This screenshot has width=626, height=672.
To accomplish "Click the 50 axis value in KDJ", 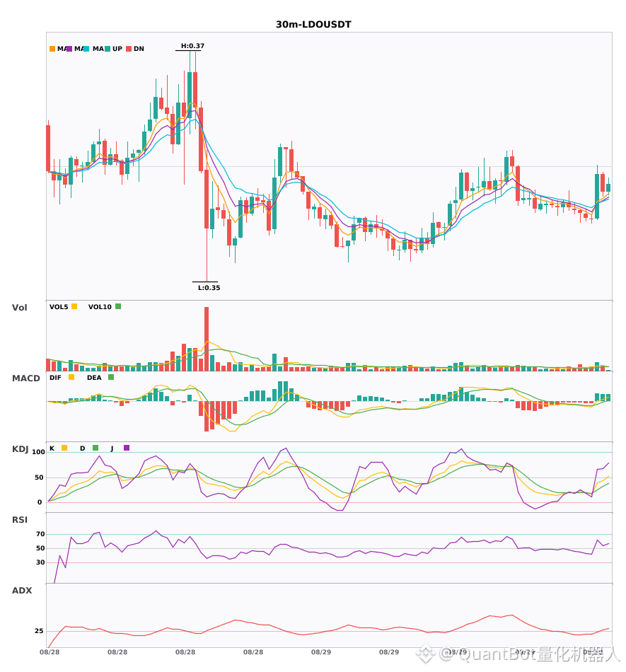I will 40,477.
